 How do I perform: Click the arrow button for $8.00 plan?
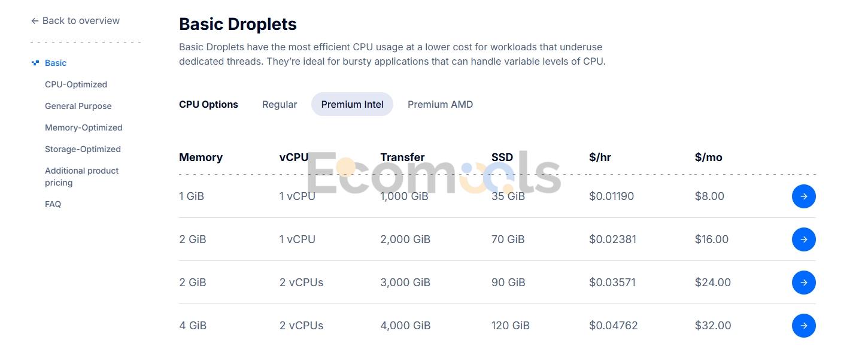point(803,196)
